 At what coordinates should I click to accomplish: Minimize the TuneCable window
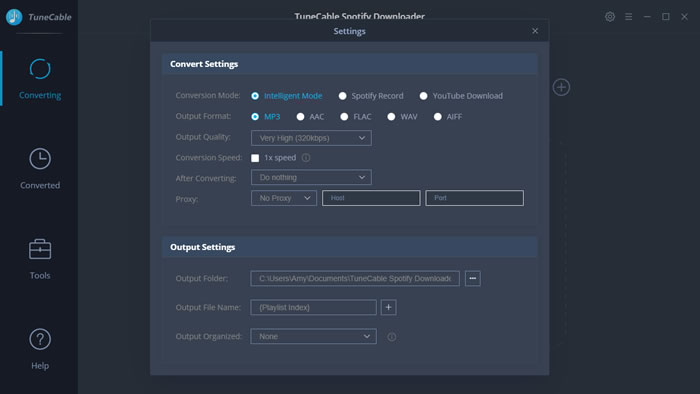[x=647, y=17]
